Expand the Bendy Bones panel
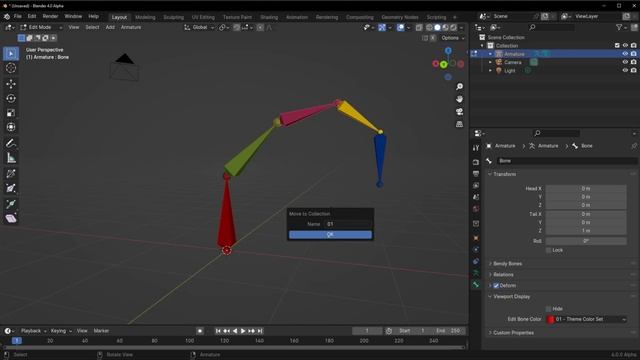Screen dimensions: 640x360 (507, 264)
